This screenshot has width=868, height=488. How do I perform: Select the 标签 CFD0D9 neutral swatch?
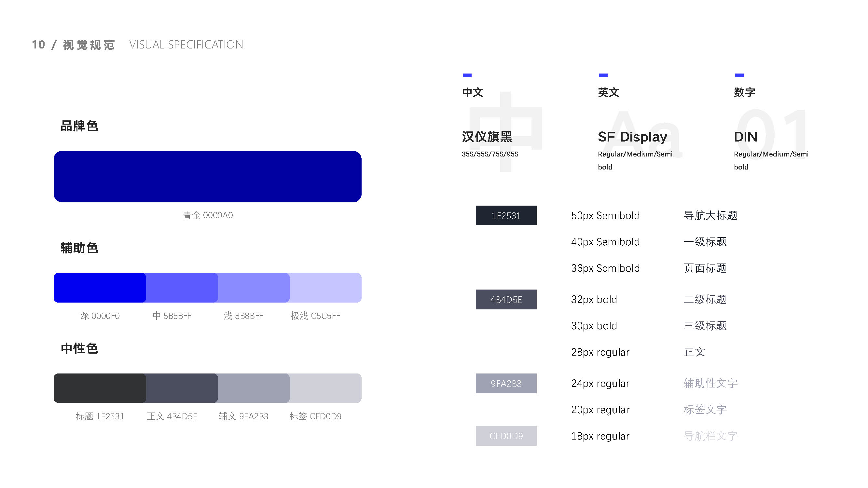tap(325, 388)
